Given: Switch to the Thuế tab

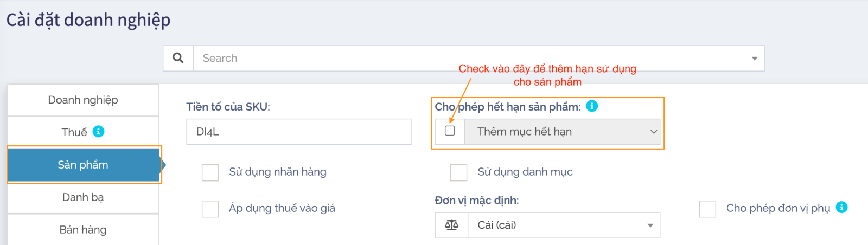Looking at the screenshot, I should [x=74, y=132].
